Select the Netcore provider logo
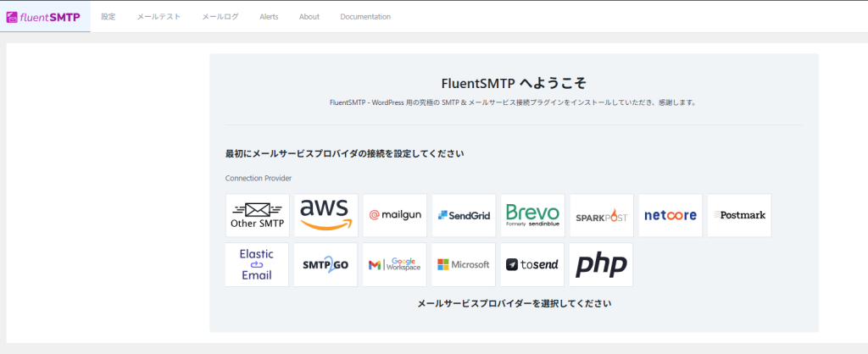The image size is (868, 354). click(x=670, y=215)
